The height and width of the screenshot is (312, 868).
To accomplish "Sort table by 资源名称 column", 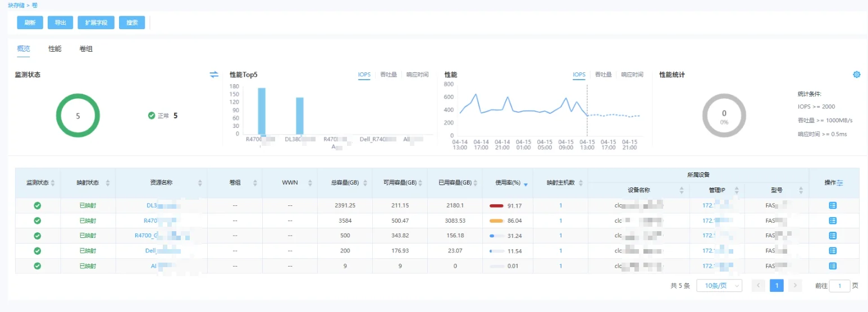I will click(200, 183).
